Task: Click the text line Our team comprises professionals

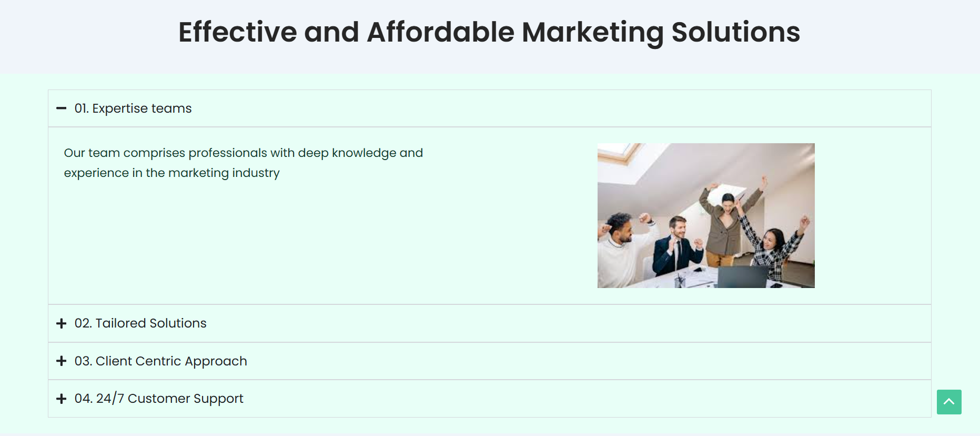Action: (244, 153)
